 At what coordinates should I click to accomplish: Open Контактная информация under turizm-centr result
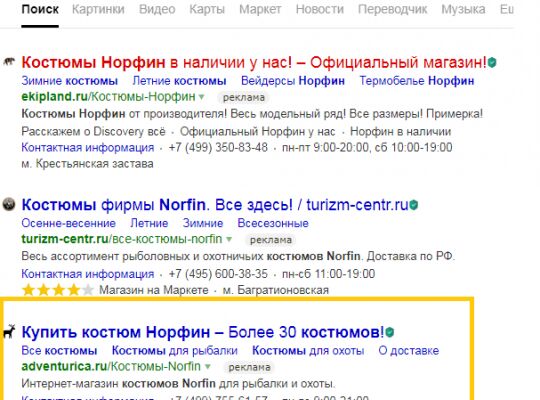click(87, 274)
